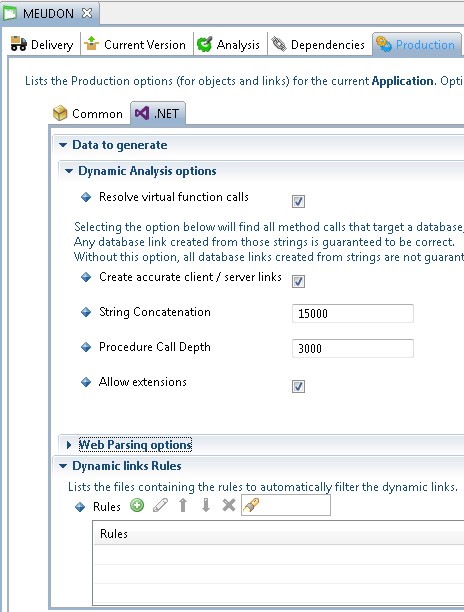Click the remove rule X icon
The width and height of the screenshot is (464, 612).
tap(229, 505)
